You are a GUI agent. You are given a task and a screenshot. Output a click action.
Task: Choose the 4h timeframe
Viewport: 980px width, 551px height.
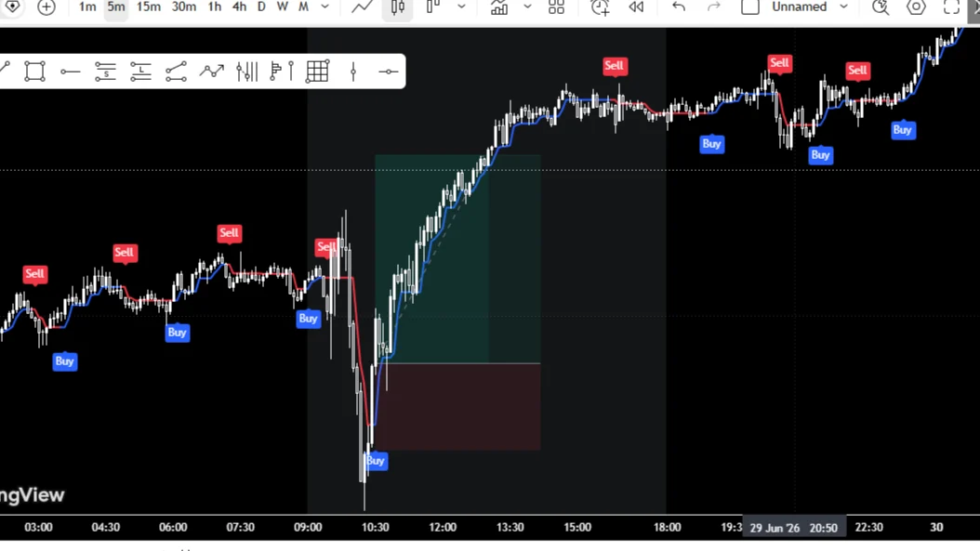point(239,7)
